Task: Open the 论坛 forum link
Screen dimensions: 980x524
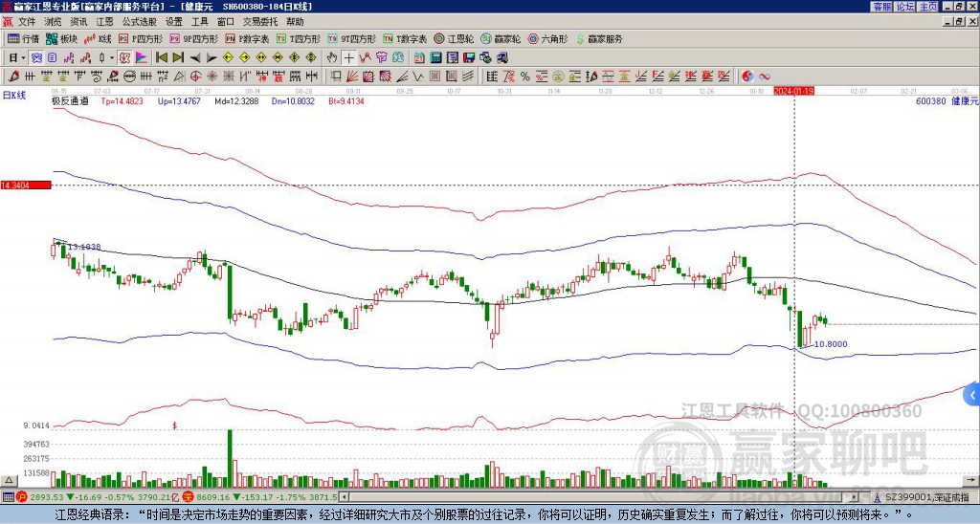Action: (905, 7)
